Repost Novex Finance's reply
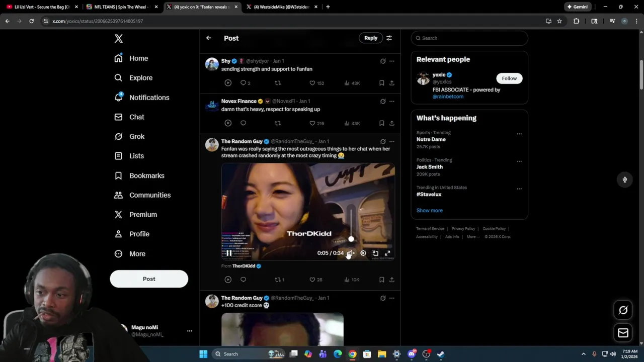The image size is (644, 362). pyautogui.click(x=278, y=123)
